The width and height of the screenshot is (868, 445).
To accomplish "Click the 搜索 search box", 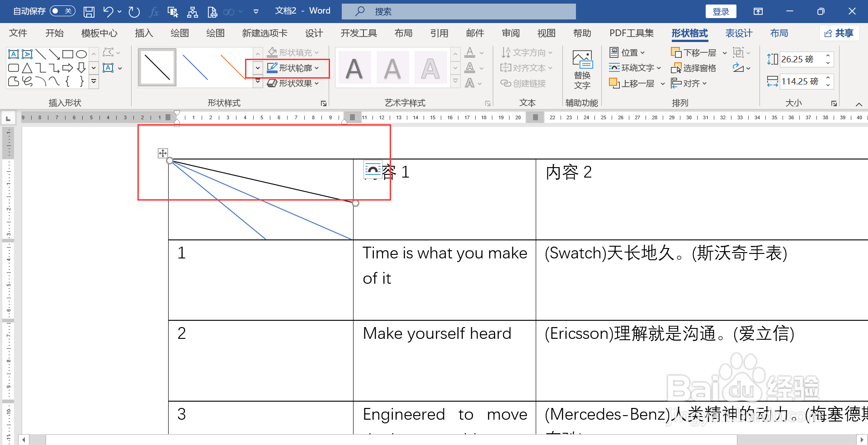I will [458, 11].
